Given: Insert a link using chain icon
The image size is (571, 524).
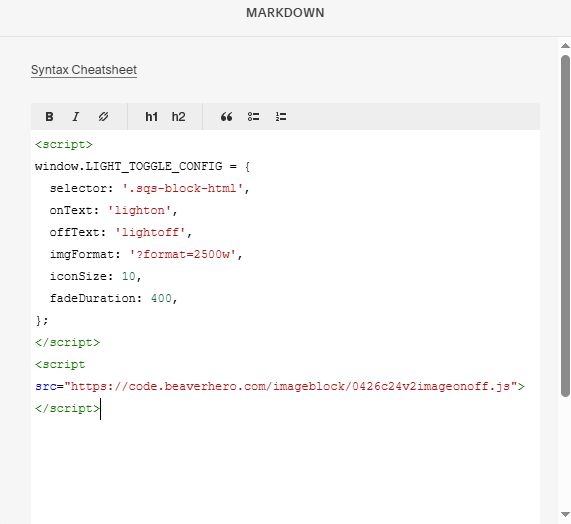Looking at the screenshot, I should coord(103,117).
